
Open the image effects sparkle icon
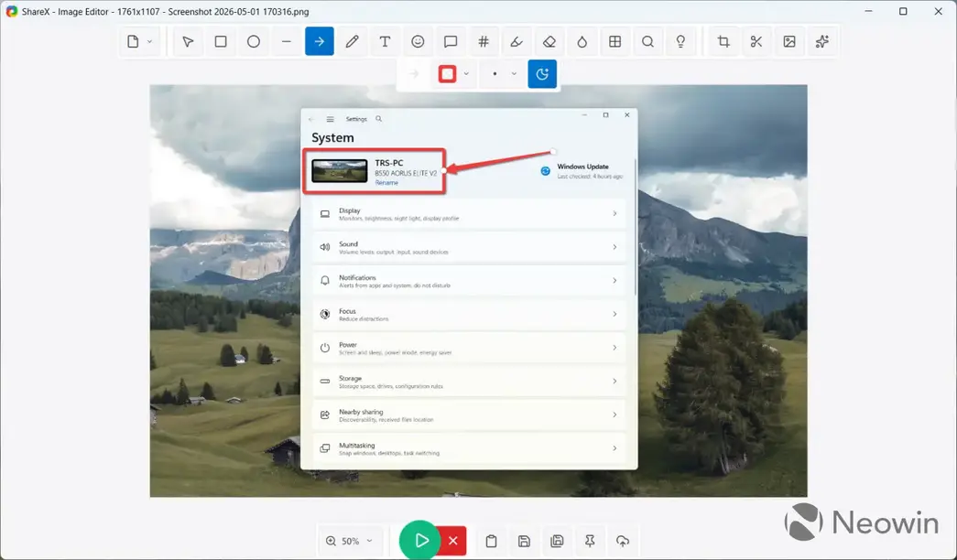822,41
